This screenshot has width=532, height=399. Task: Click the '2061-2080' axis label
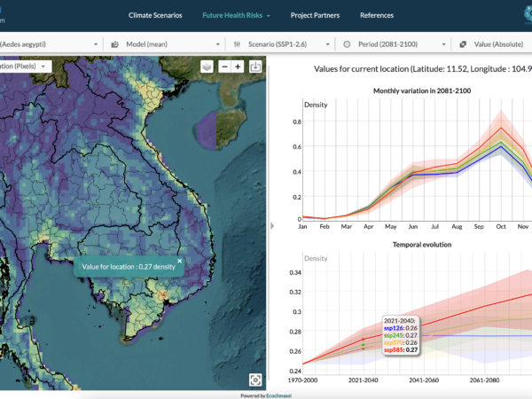pyautogui.click(x=484, y=380)
